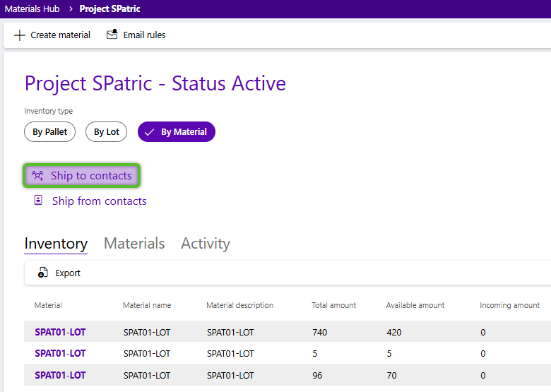Open the Inventory tab
This screenshot has width=551, height=392.
(x=56, y=244)
